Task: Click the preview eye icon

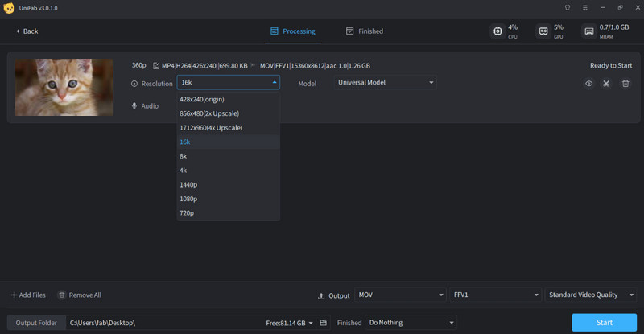Action: [588, 84]
